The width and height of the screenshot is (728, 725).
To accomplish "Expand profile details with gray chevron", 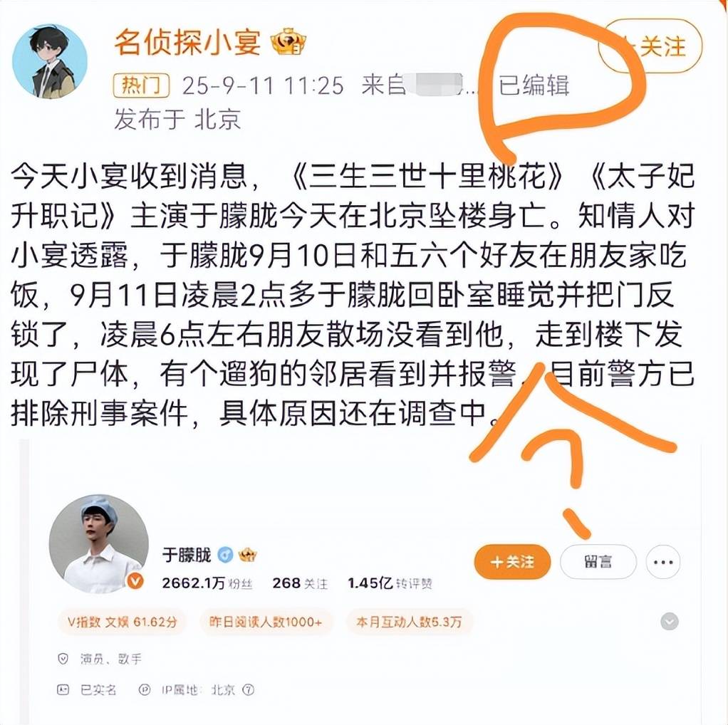I will point(670,621).
